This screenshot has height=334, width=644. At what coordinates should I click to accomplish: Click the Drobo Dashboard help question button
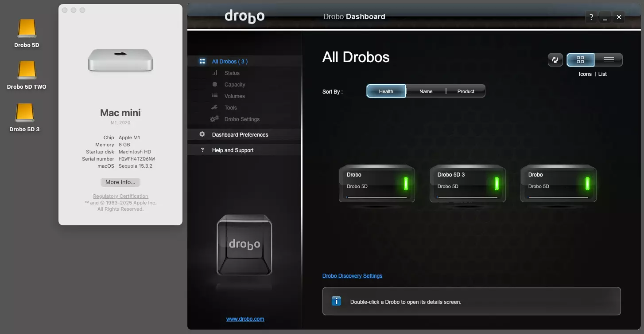coord(591,17)
